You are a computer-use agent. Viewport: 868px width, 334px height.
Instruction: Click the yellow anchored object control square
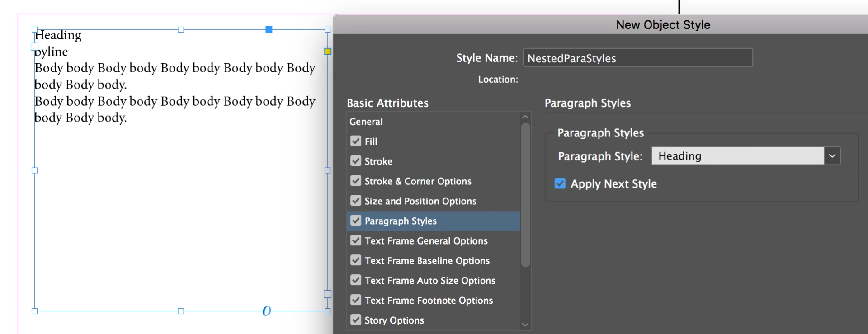328,52
